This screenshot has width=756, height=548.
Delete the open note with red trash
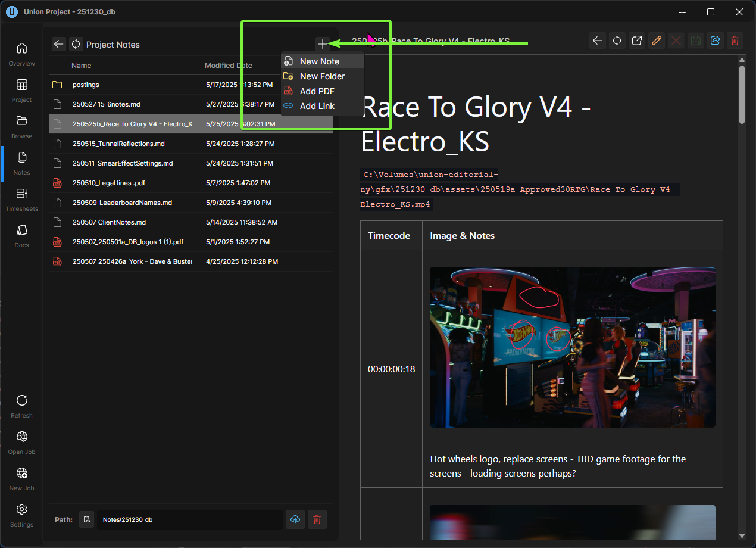point(735,41)
